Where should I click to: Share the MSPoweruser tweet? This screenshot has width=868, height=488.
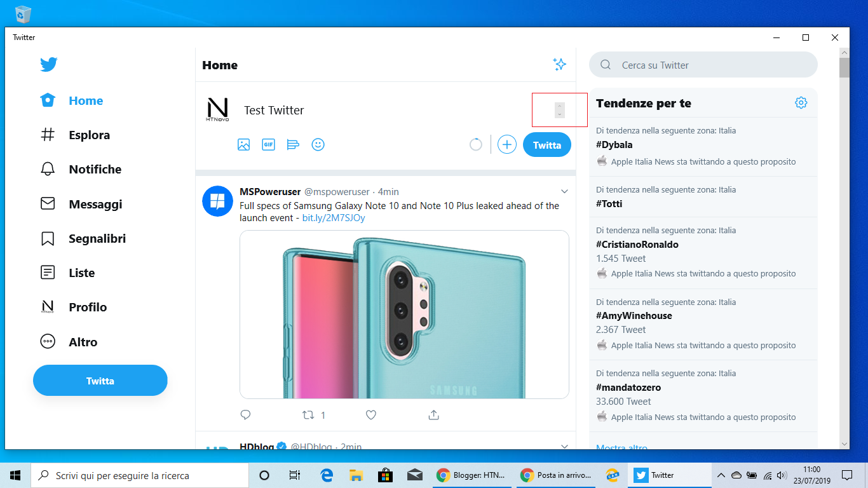[434, 415]
